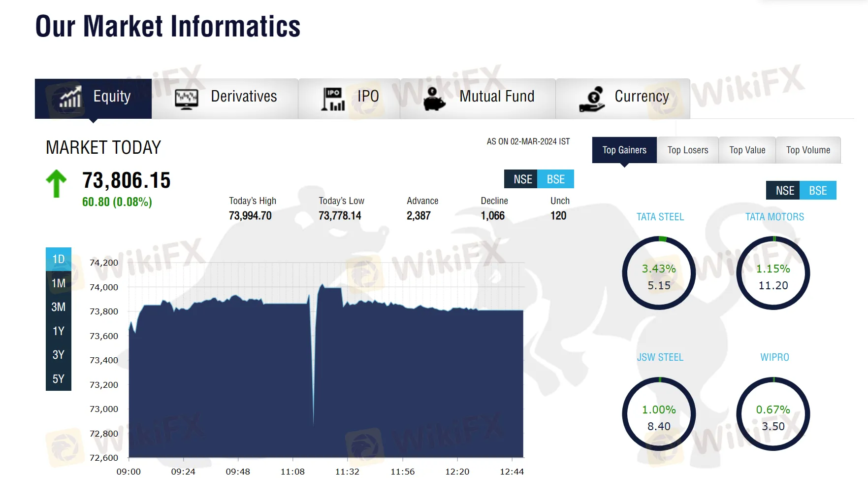Click Today's Low value 73,778.14
Screen dimensions: 868x478
point(340,216)
